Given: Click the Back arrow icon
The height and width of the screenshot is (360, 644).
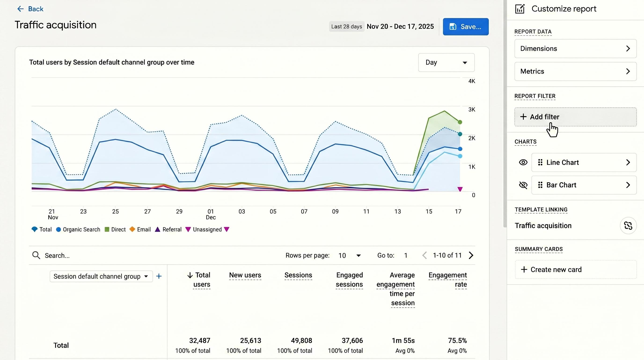Looking at the screenshot, I should pos(20,9).
